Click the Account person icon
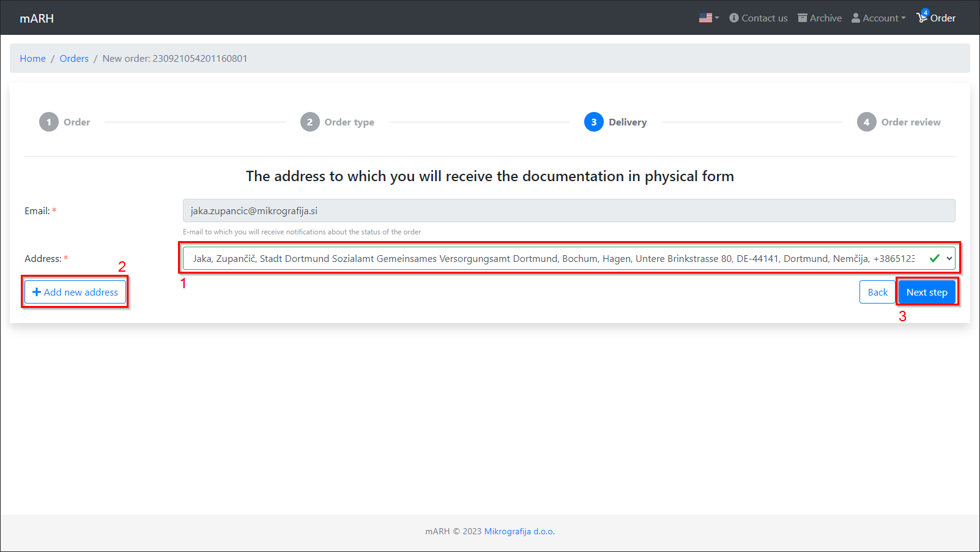980x552 pixels. 856,18
